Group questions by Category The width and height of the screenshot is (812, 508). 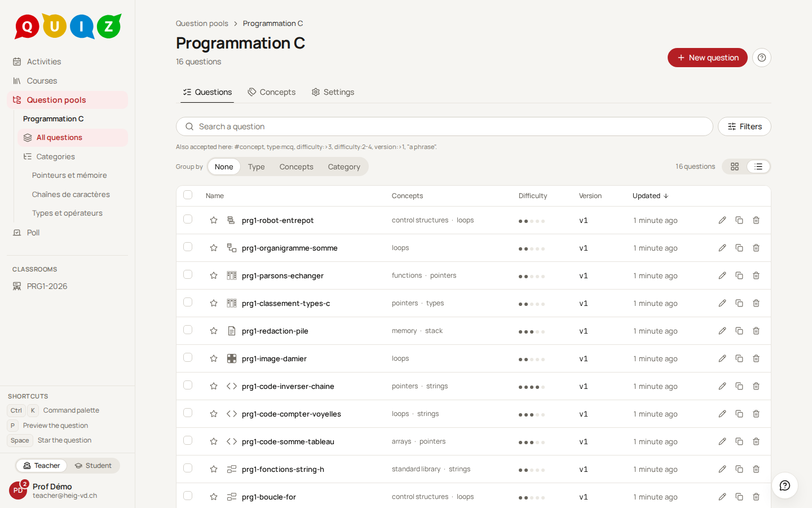pos(344,167)
